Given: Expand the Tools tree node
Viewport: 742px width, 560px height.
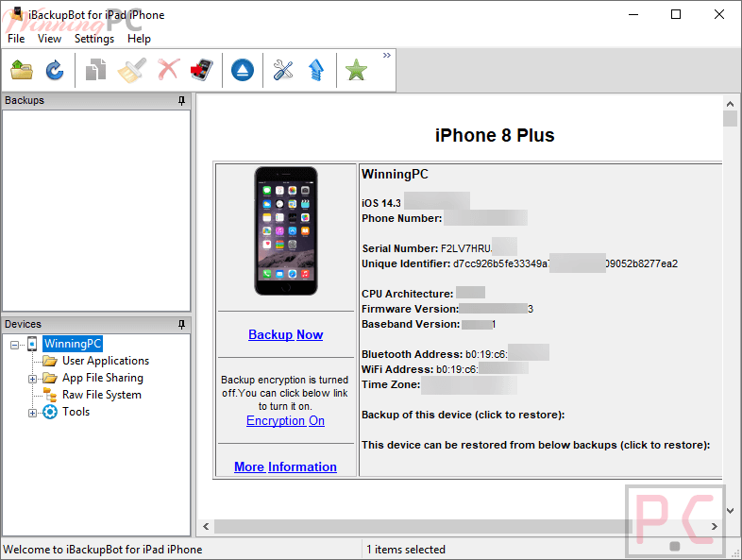Looking at the screenshot, I should pos(32,413).
